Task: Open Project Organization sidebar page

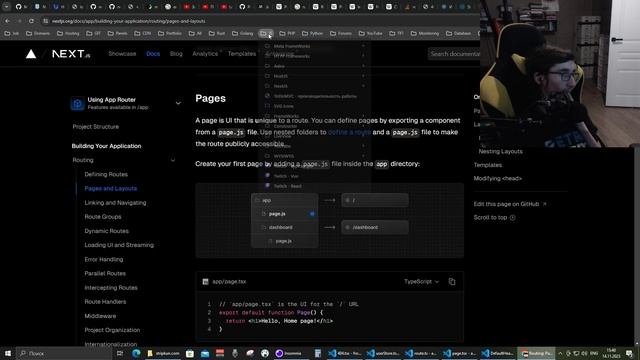Action: 112,330
